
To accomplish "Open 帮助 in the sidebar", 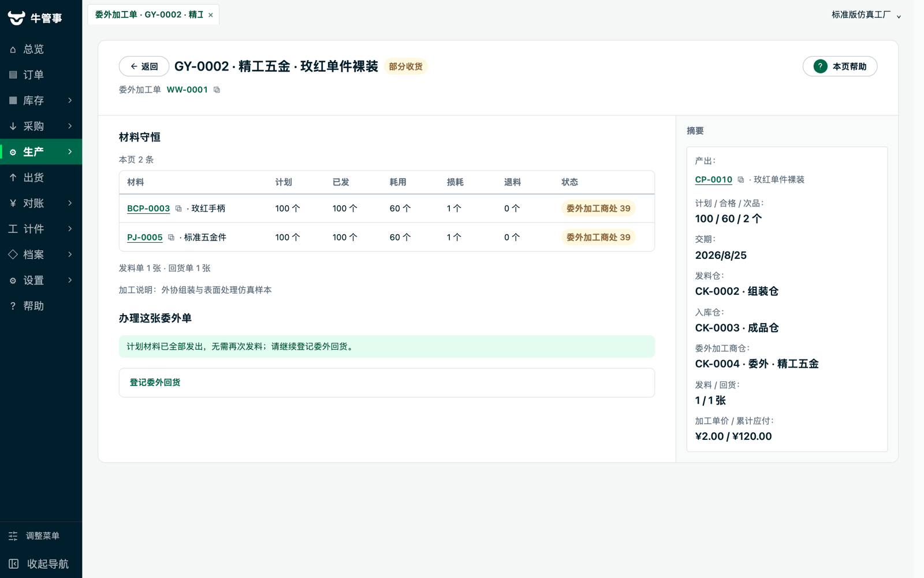I will pos(41,306).
